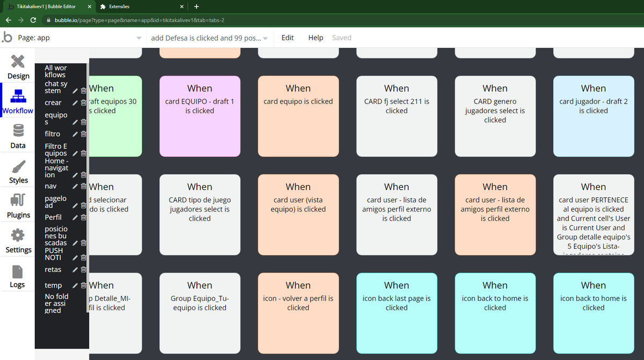Viewport: 644px width, 360px height.
Task: Rename the nav folder with its pencil icon
Action: (x=76, y=186)
